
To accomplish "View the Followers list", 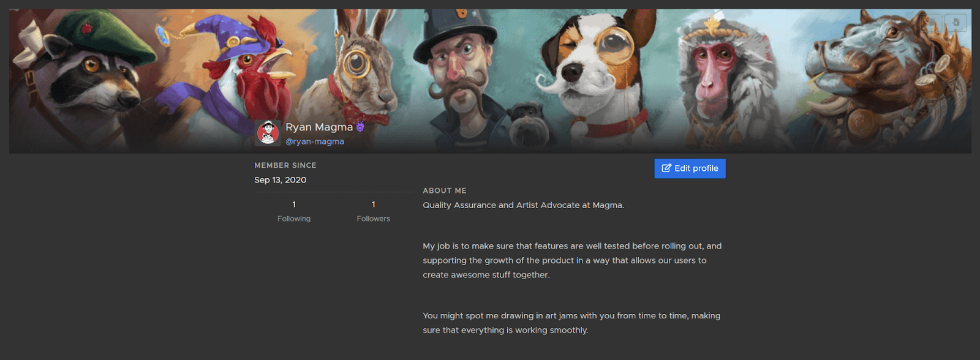I will (x=373, y=219).
